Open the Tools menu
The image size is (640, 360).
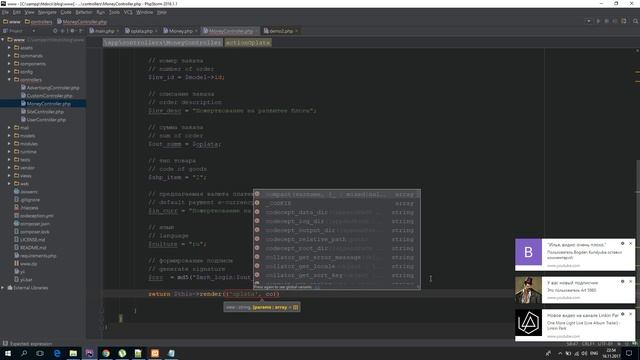click(x=114, y=12)
